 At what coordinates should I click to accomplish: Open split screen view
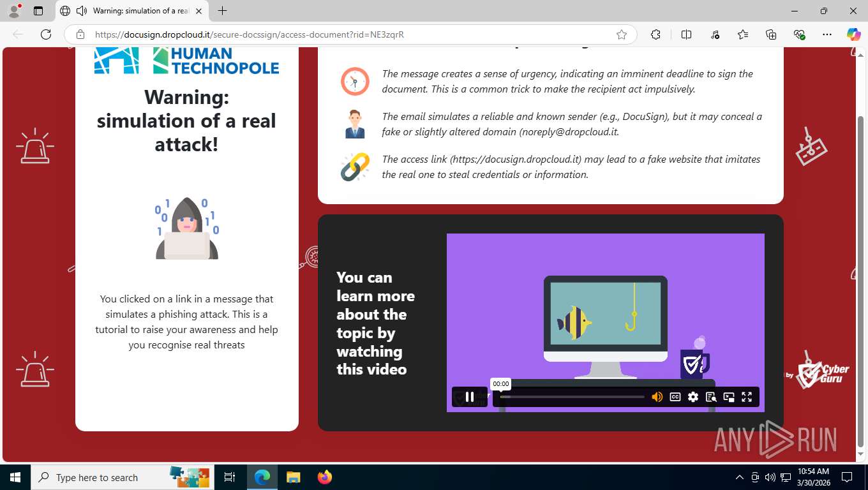tap(687, 34)
